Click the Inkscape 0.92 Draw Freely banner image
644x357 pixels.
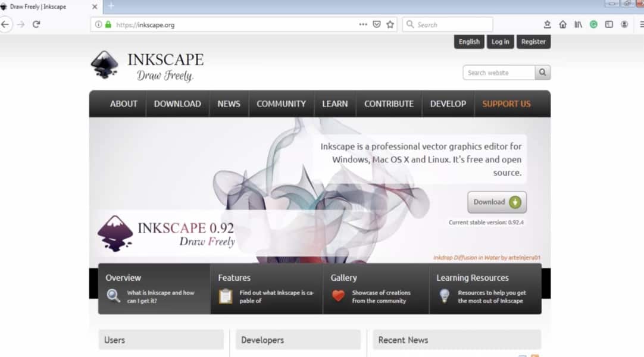point(166,233)
